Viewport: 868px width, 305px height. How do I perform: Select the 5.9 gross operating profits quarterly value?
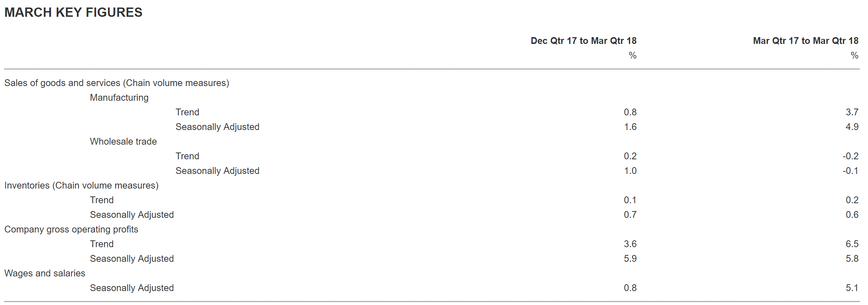[630, 259]
